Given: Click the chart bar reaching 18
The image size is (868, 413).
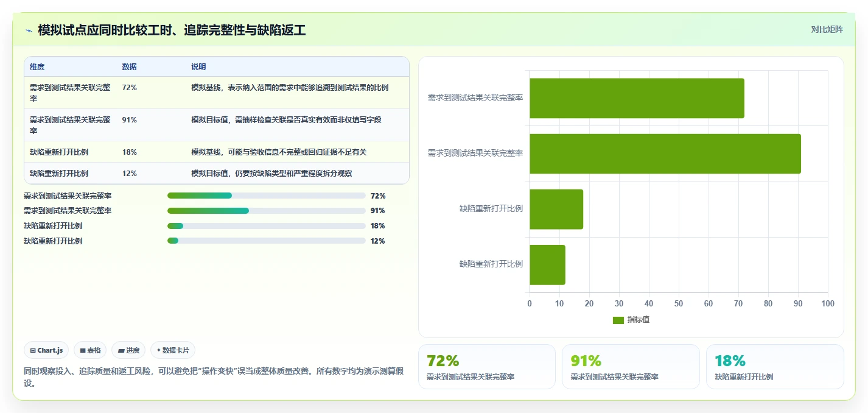Looking at the screenshot, I should tap(556, 209).
